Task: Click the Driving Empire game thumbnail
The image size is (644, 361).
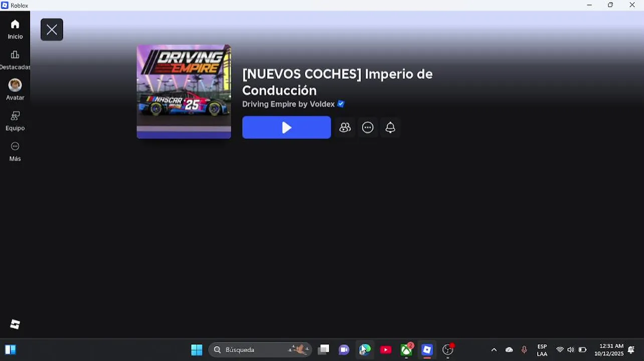Action: click(184, 91)
